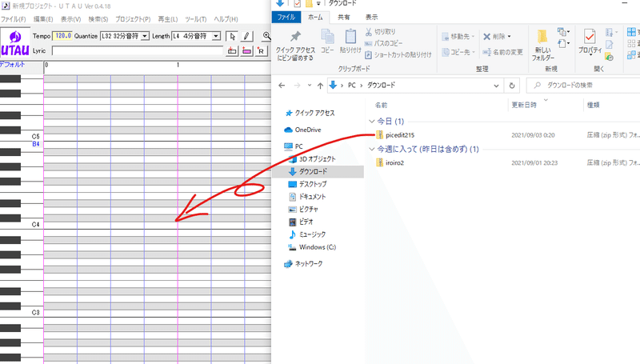This screenshot has width=640, height=364.
Task: Open the address bar history dropdown
Action: (496, 86)
